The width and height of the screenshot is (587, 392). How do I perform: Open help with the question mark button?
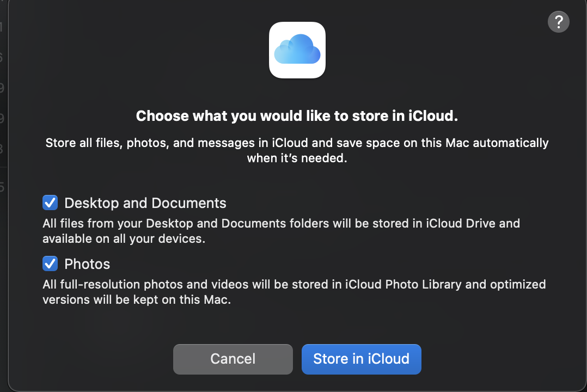point(559,22)
